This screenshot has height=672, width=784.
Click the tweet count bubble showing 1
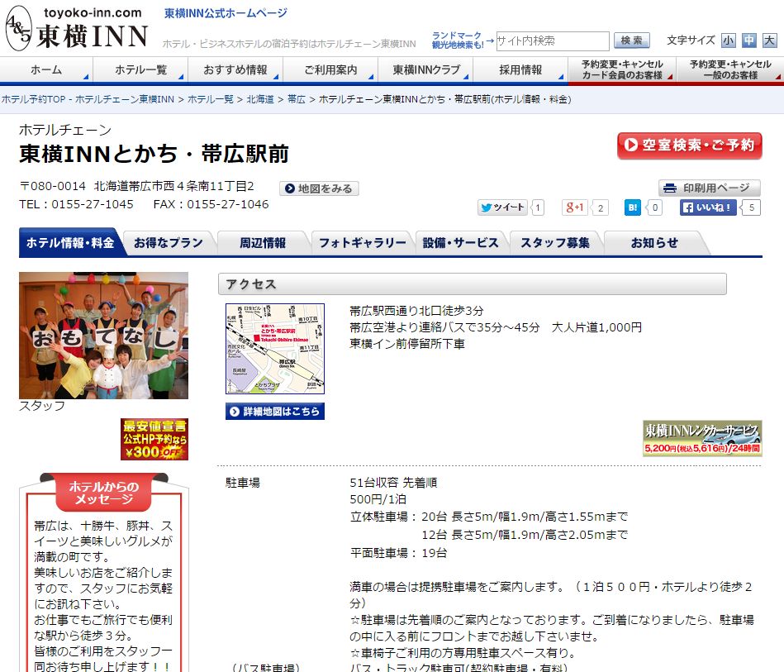[x=538, y=207]
